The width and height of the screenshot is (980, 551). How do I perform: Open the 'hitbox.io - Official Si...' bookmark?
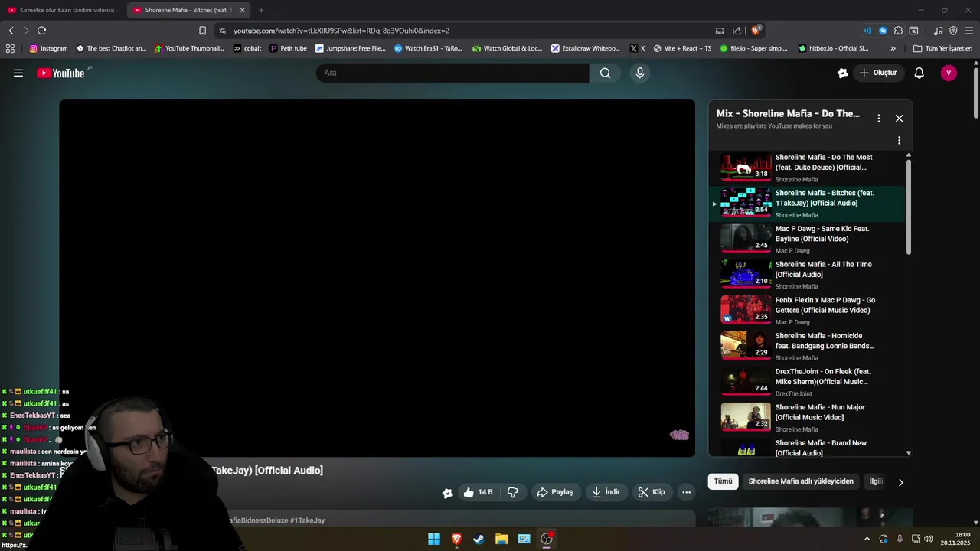833,48
